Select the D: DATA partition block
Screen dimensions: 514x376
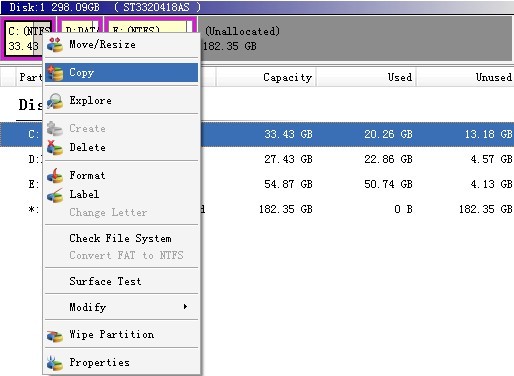tap(81, 26)
